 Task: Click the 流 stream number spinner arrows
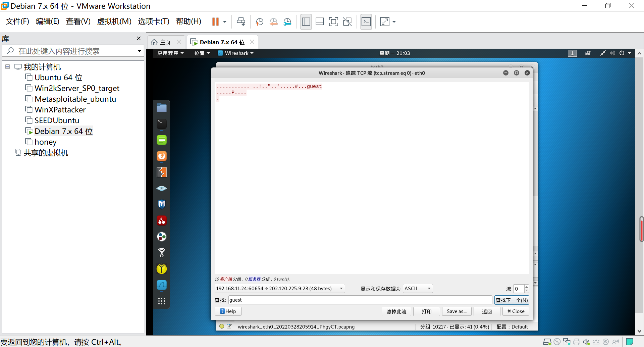coord(527,289)
